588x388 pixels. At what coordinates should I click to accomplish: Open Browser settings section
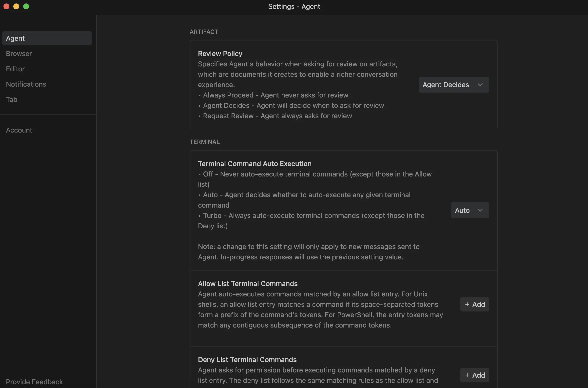pos(19,54)
